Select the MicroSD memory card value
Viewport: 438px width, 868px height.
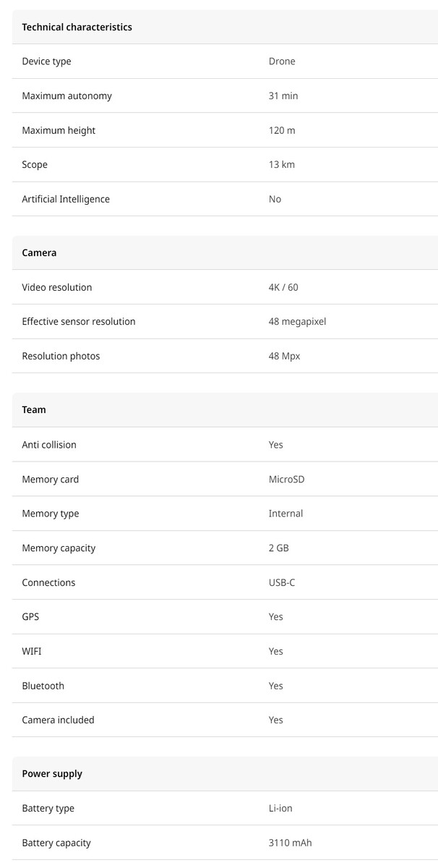(287, 479)
